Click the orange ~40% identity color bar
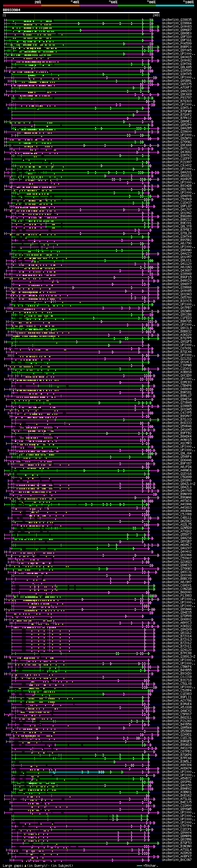The width and height of the screenshot is (197, 868). click(60, 6)
